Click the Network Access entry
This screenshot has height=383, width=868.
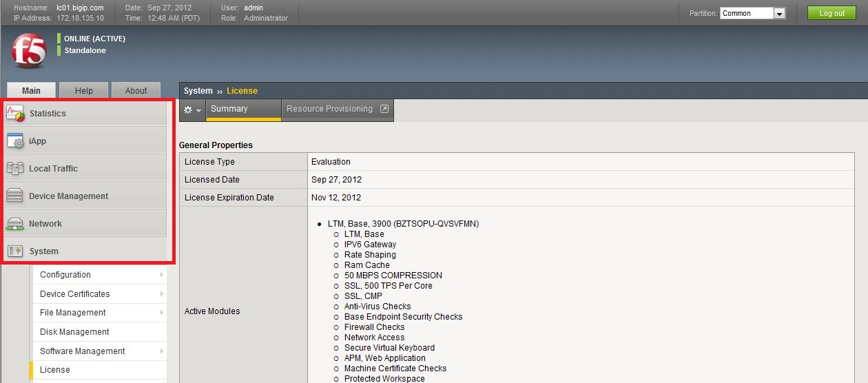375,338
